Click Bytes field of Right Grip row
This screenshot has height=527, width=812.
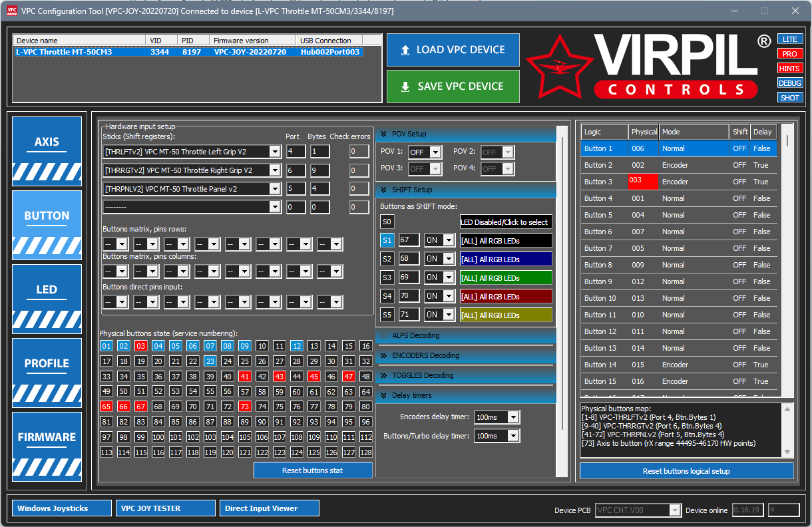[x=319, y=170]
